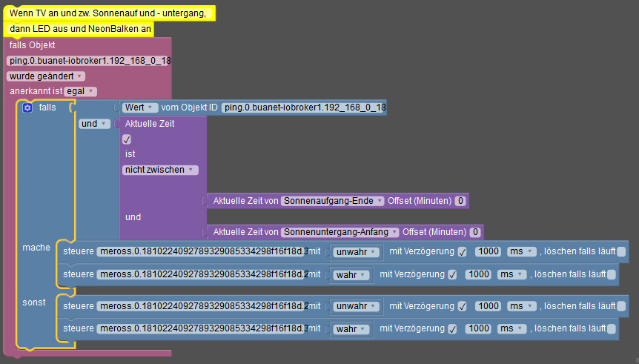Select comment 'Wenn TV an und zw. Sonnenauf'
The image size is (639, 364).
(109, 13)
